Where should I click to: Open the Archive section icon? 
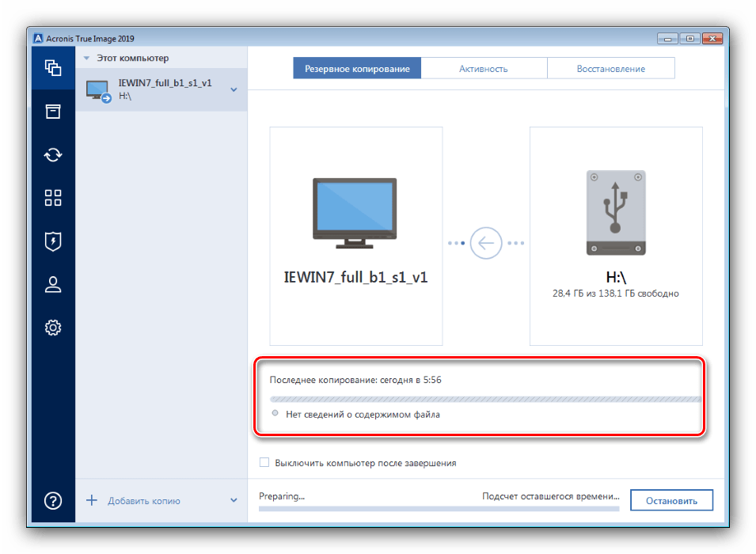point(53,112)
